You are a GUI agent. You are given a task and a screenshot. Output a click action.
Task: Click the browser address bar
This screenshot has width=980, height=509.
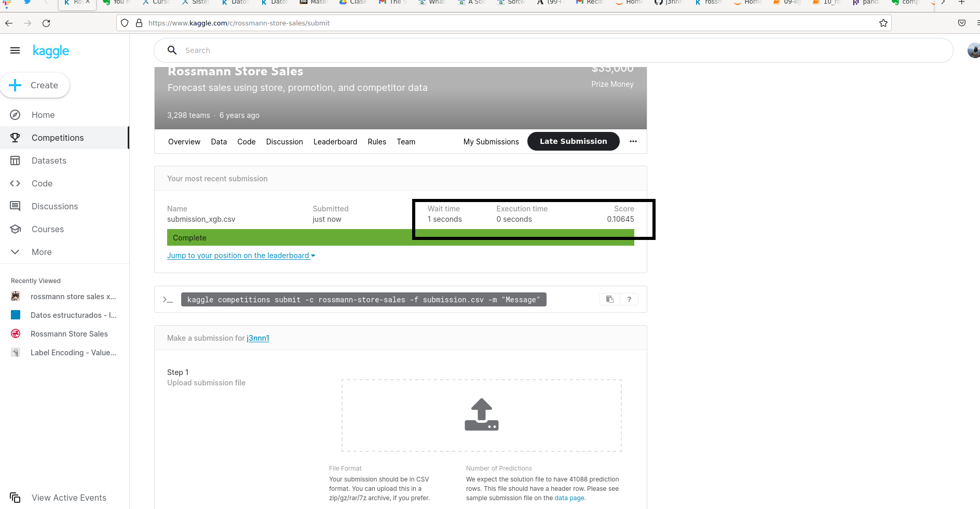point(503,23)
